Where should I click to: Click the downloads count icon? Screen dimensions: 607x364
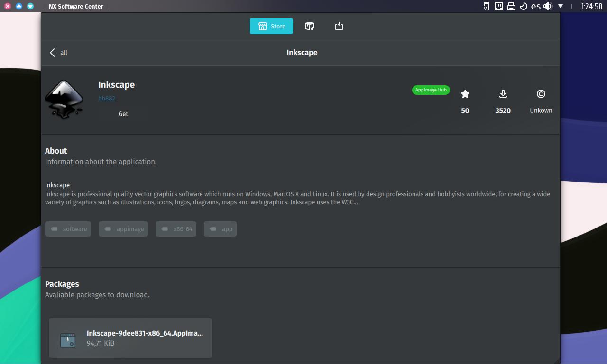point(503,94)
